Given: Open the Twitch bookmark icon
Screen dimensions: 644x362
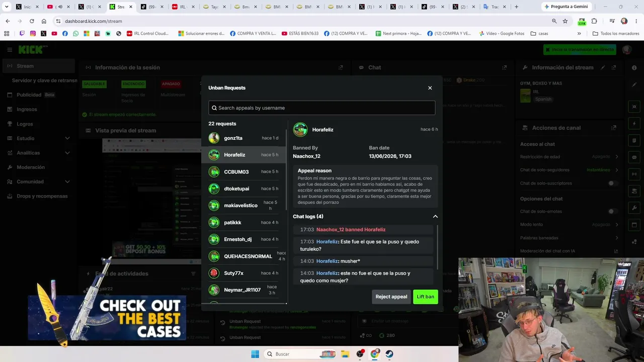Looking at the screenshot, I should click(22, 34).
